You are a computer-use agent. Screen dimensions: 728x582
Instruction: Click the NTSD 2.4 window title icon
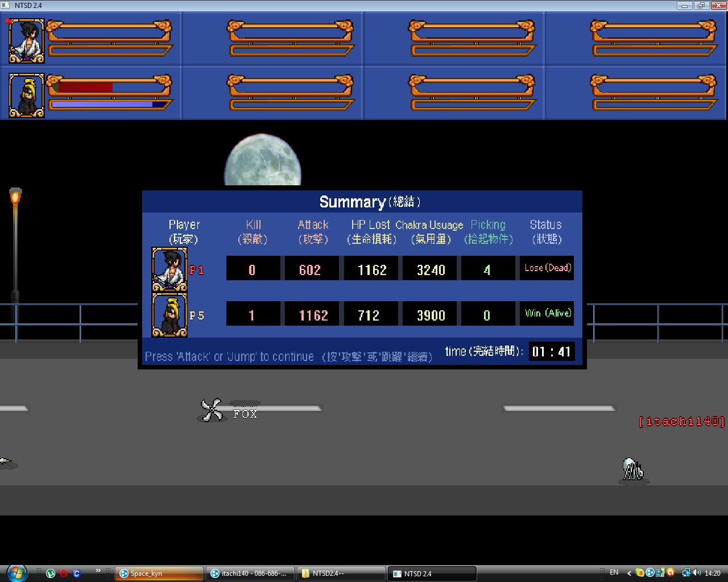[x=6, y=5]
